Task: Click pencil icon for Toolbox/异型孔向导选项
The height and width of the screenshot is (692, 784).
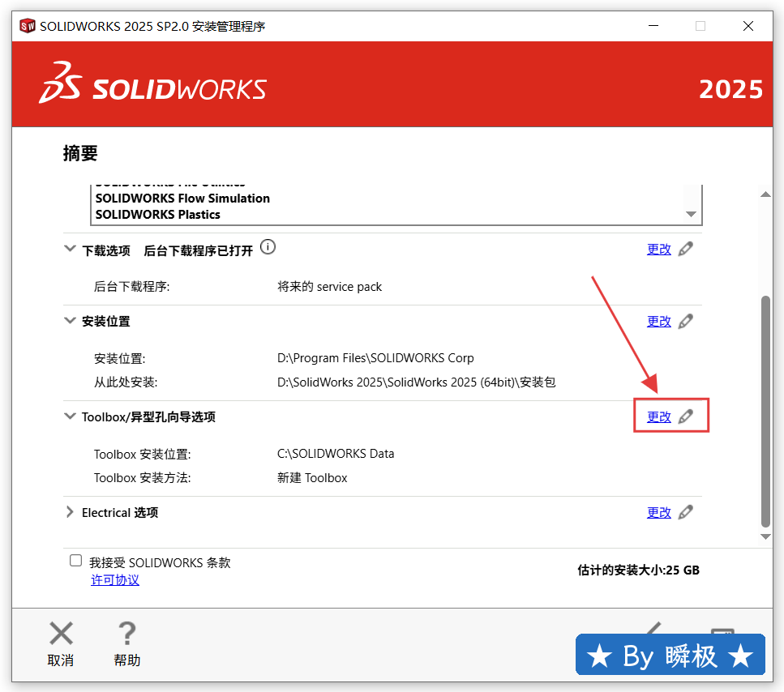Action: coord(686,416)
